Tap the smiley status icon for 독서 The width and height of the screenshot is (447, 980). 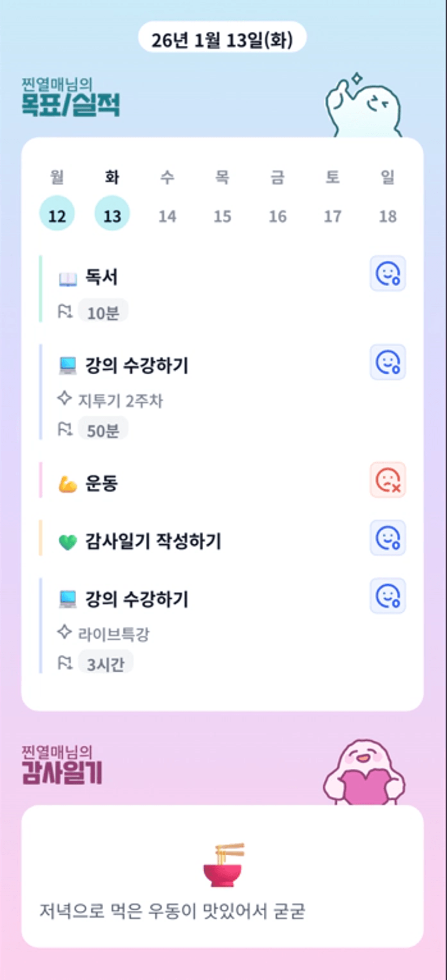pyautogui.click(x=388, y=274)
